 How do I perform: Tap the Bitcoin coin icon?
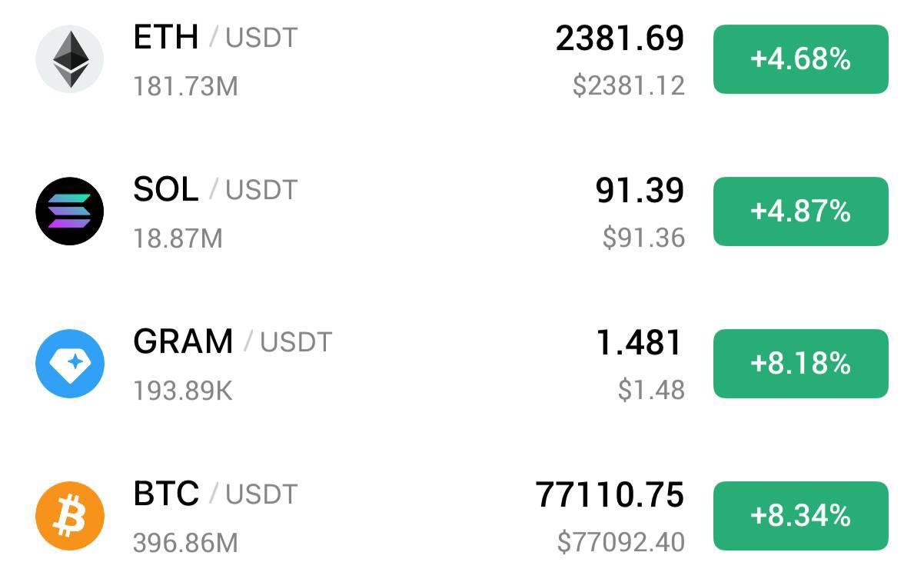(70, 516)
